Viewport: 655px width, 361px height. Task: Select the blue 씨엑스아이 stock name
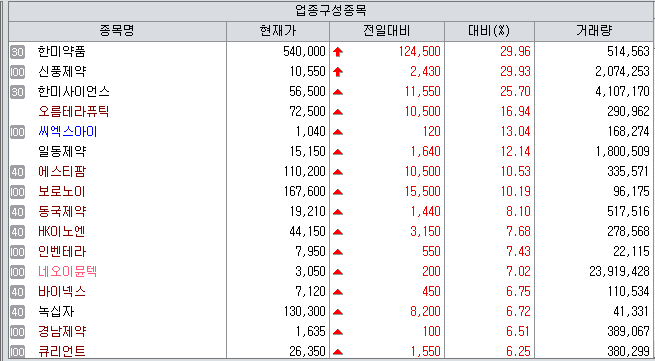click(x=67, y=132)
